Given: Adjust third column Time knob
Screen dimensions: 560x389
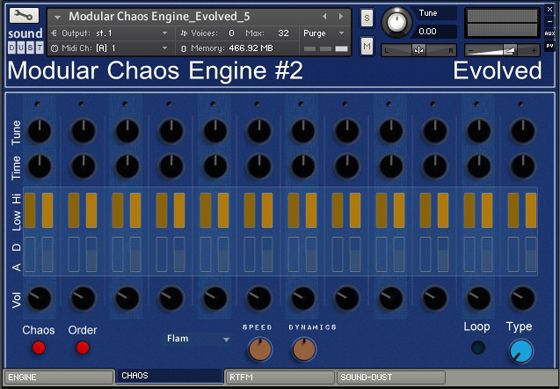Looking at the screenshot, I should [127, 166].
